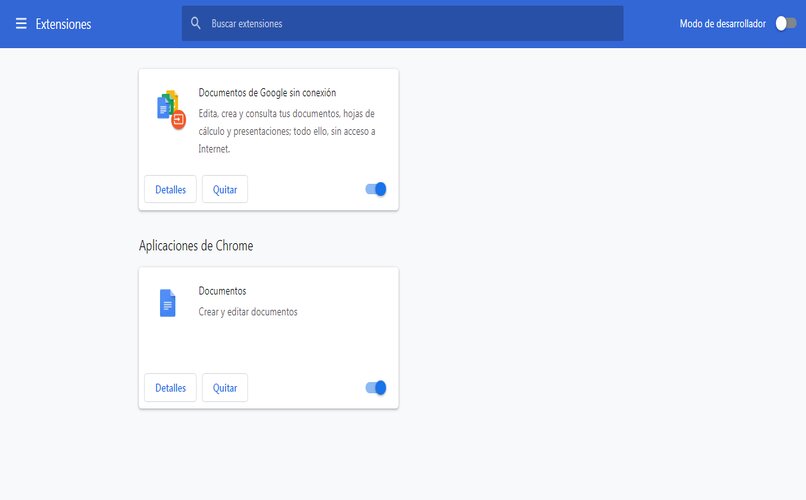806x500 pixels.
Task: Click the Extensiones page title
Action: click(63, 24)
